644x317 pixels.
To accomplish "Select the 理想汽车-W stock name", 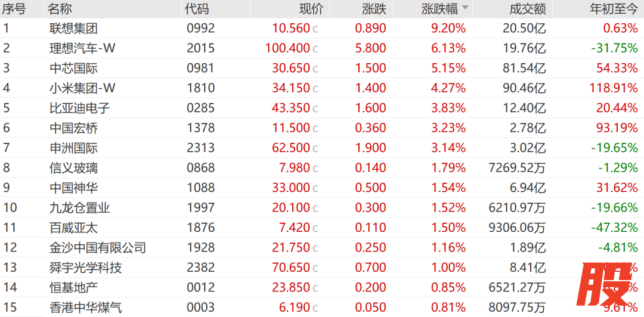I will pos(82,48).
